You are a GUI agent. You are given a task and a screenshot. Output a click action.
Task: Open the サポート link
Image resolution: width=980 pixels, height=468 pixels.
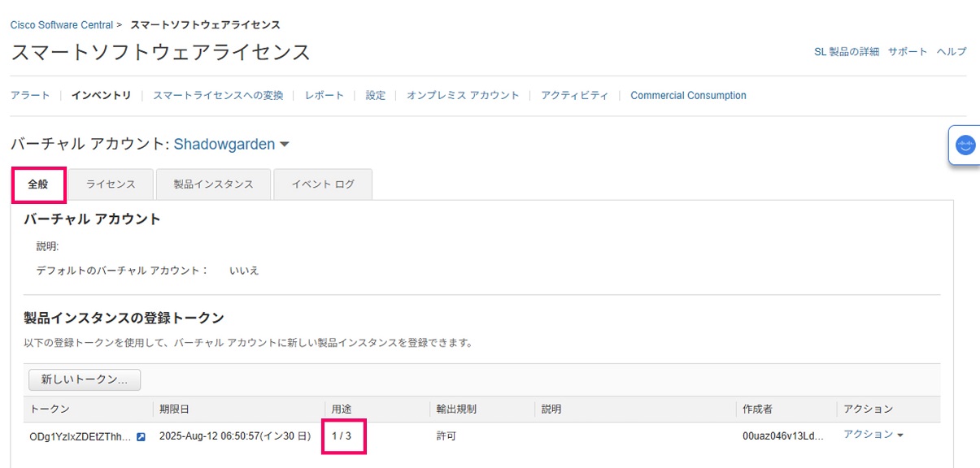[x=908, y=51]
